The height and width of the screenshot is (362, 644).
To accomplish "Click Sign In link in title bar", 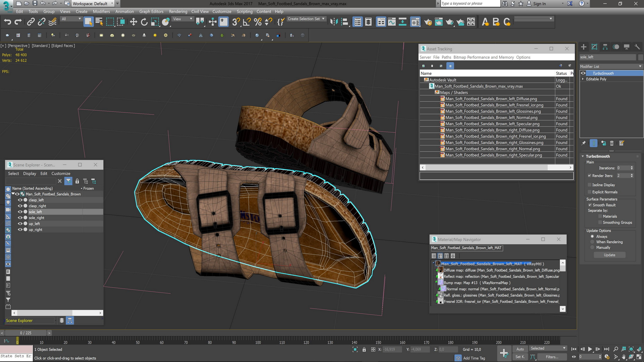I will [539, 4].
